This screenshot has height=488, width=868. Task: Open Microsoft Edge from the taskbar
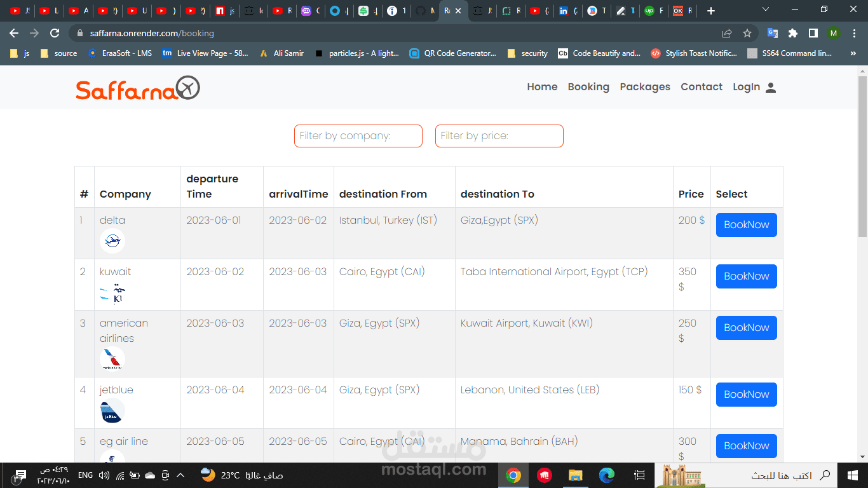tap(607, 475)
